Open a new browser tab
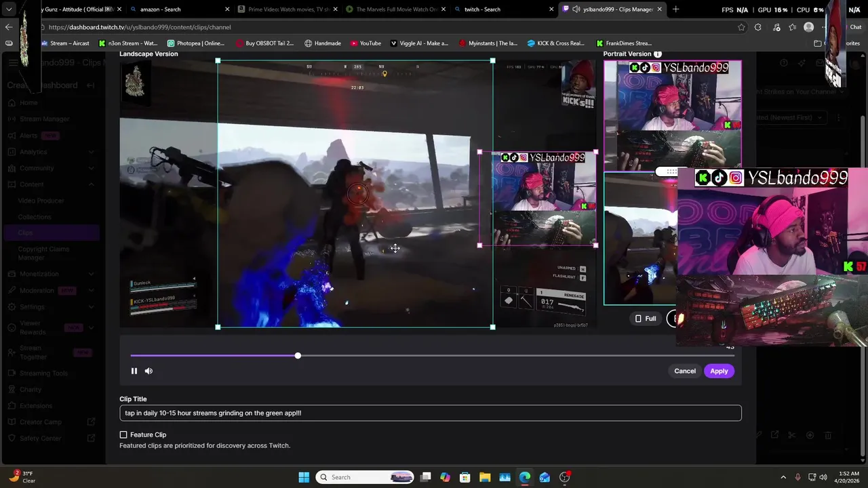Screen dimensions: 868x488 pos(675,9)
